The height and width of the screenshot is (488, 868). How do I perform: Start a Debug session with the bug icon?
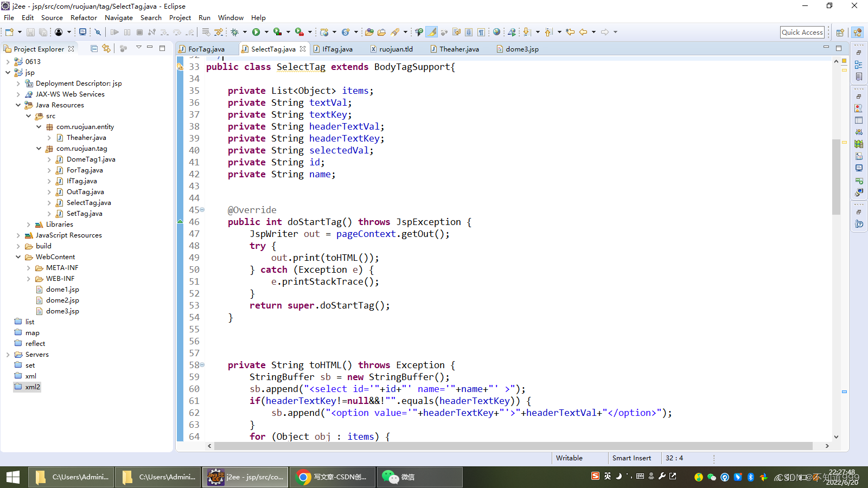pos(236,32)
